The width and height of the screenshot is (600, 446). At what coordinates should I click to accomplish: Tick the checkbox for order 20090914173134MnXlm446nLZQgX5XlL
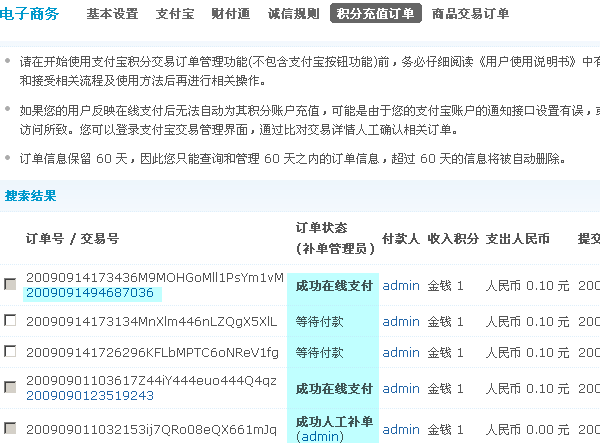[10, 320]
